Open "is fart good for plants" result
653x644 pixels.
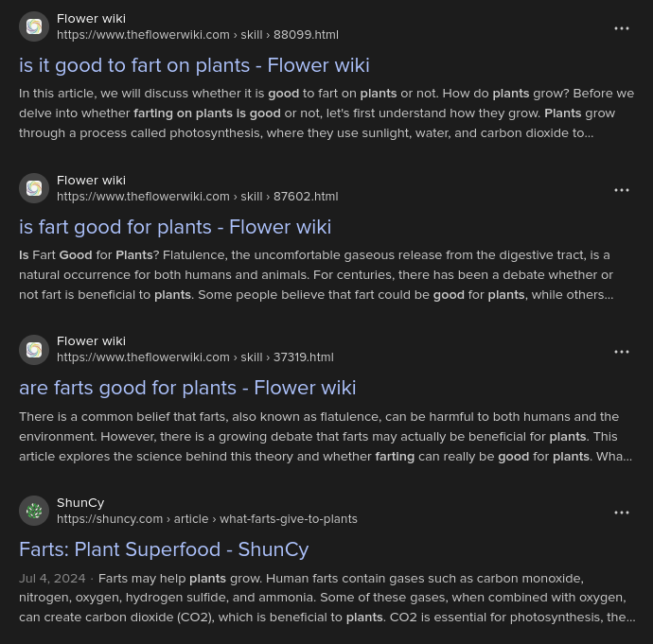pos(175,227)
